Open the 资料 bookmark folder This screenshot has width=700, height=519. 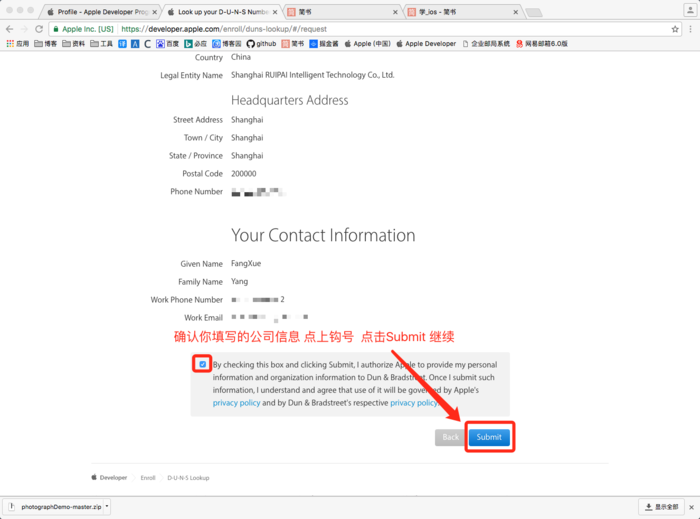[x=74, y=43]
